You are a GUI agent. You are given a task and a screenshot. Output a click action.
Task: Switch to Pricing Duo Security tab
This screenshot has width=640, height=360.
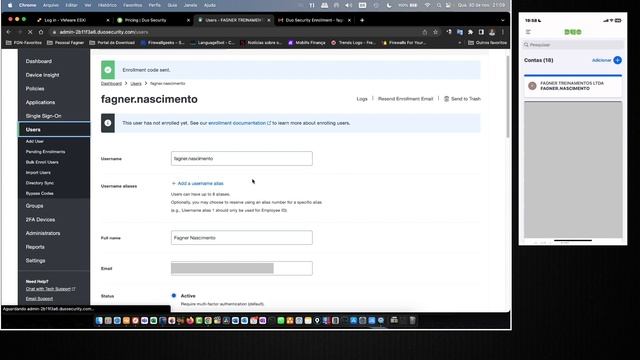pyautogui.click(x=153, y=20)
